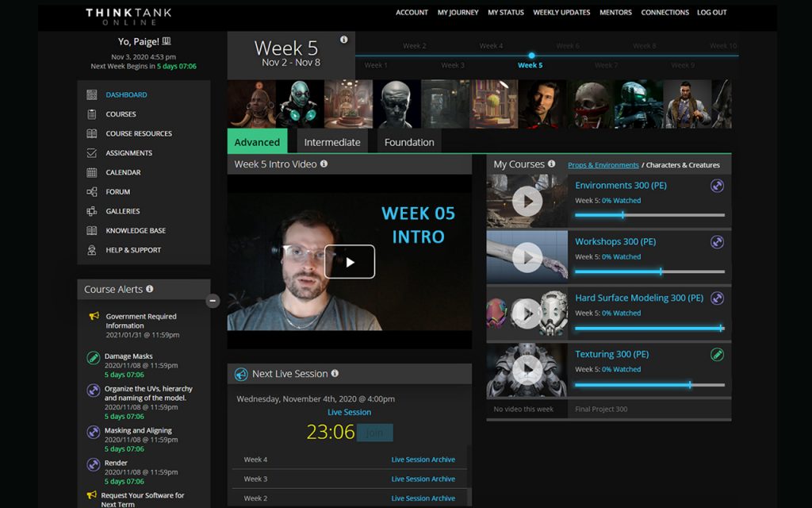Click the Assignments checkmark icon
812x508 pixels.
(x=92, y=153)
